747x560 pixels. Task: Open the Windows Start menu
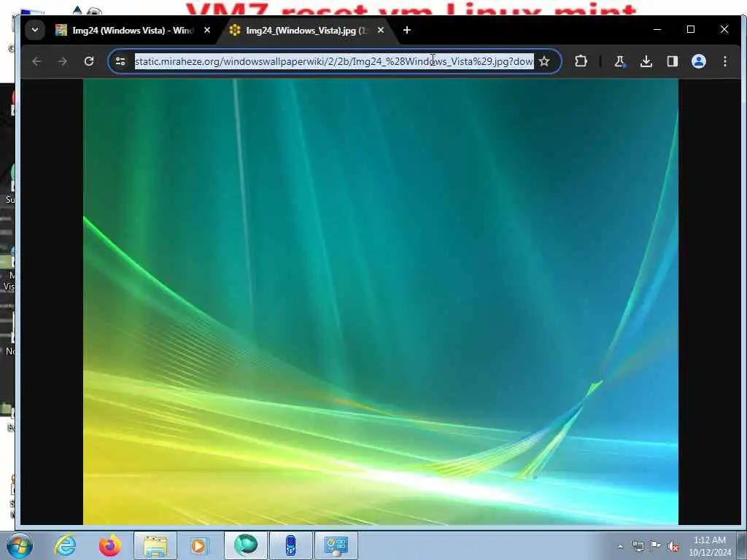[x=20, y=546]
